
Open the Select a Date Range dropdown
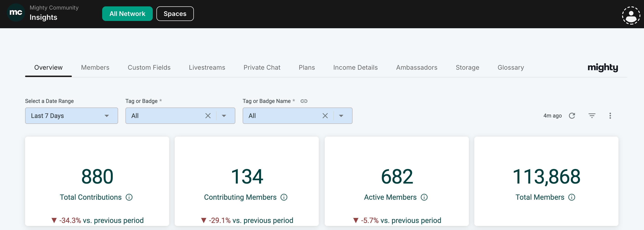coord(72,116)
